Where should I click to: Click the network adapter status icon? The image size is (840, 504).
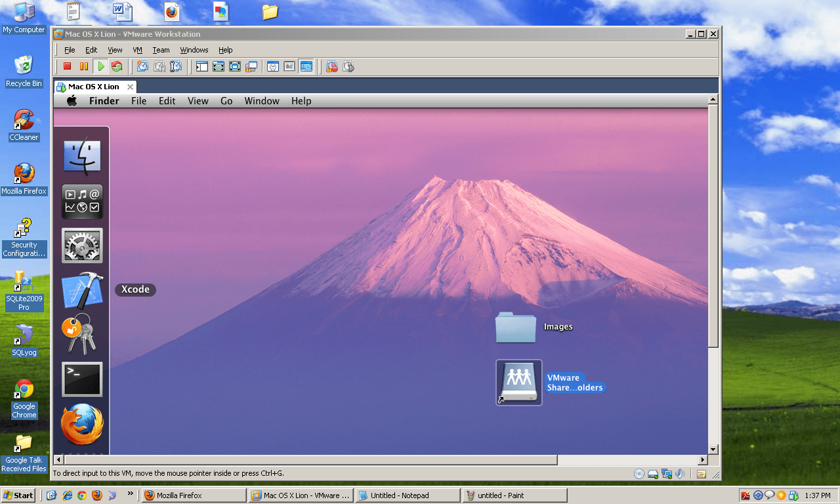pyautogui.click(x=667, y=474)
